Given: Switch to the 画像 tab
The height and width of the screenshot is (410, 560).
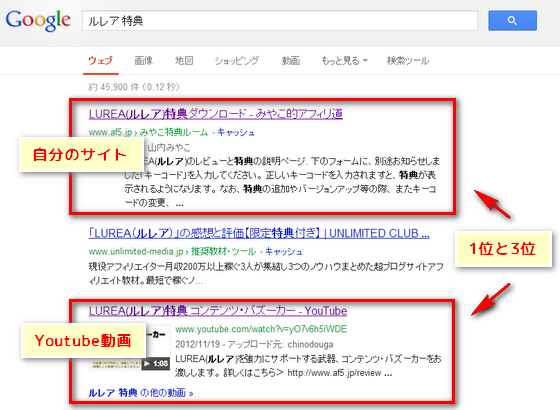Looking at the screenshot, I should point(144,61).
